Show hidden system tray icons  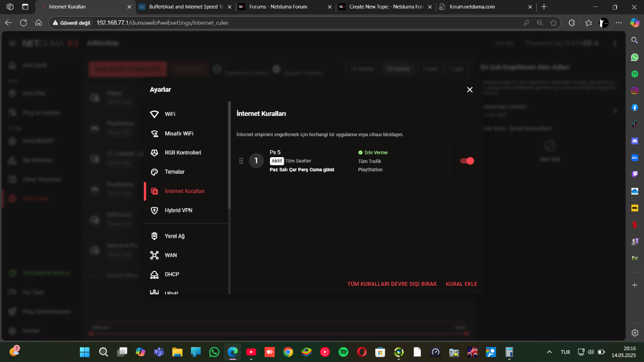point(549,352)
